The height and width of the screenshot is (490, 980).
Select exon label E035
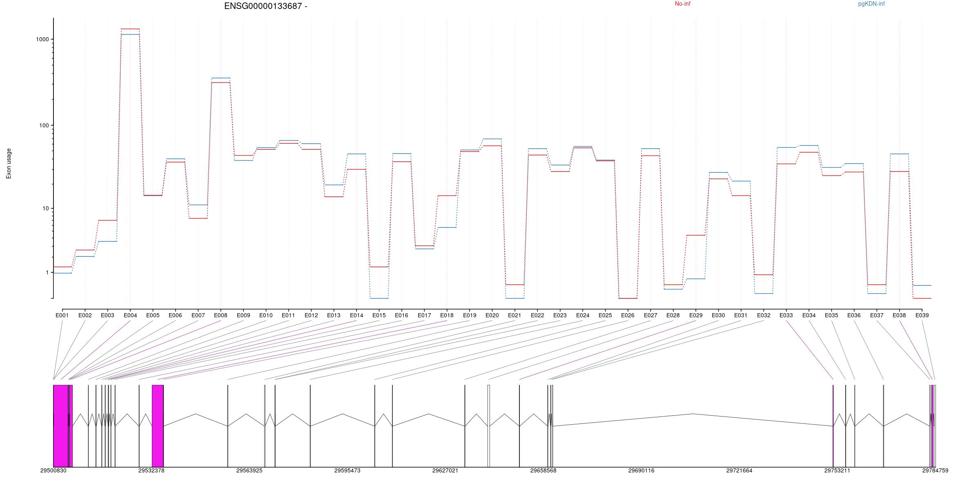pos(831,315)
